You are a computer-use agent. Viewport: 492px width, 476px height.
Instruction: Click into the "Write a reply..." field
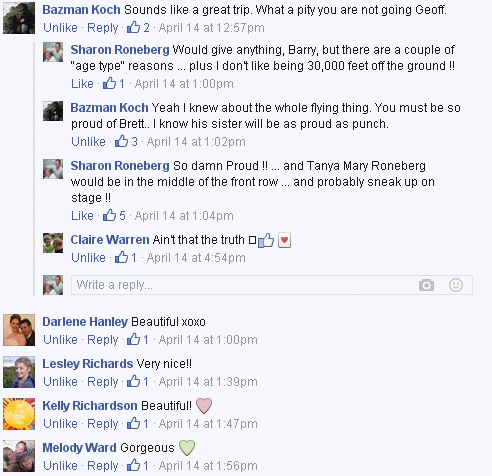click(x=272, y=285)
